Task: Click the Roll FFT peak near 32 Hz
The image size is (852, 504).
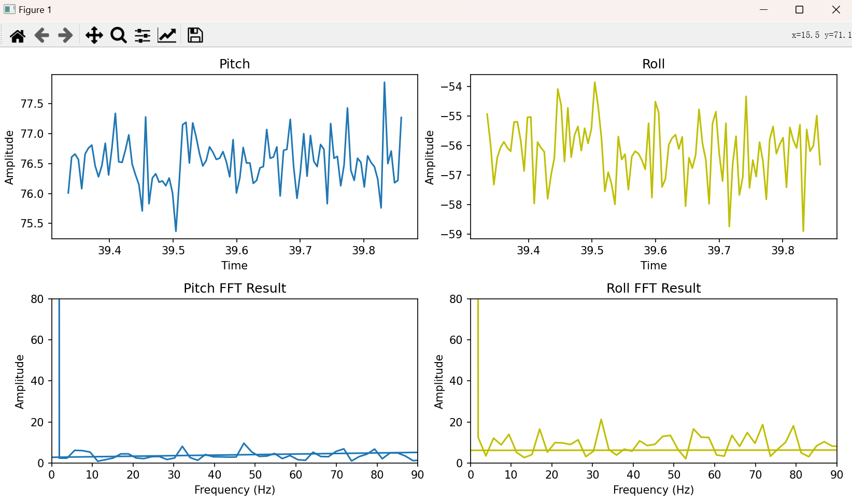Action: click(601, 420)
